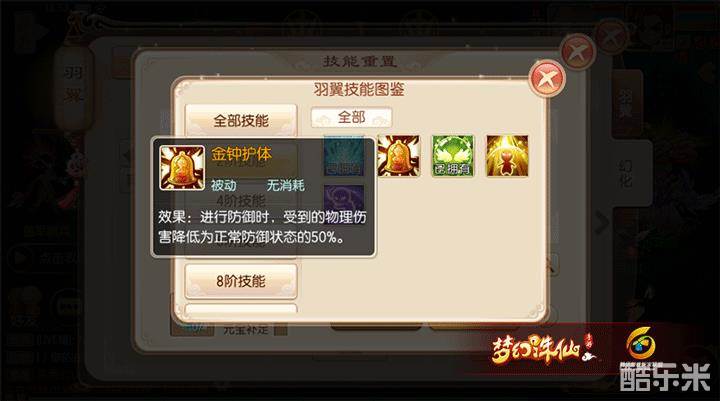Close the 技能重置 panel behind the dialog

[578, 52]
